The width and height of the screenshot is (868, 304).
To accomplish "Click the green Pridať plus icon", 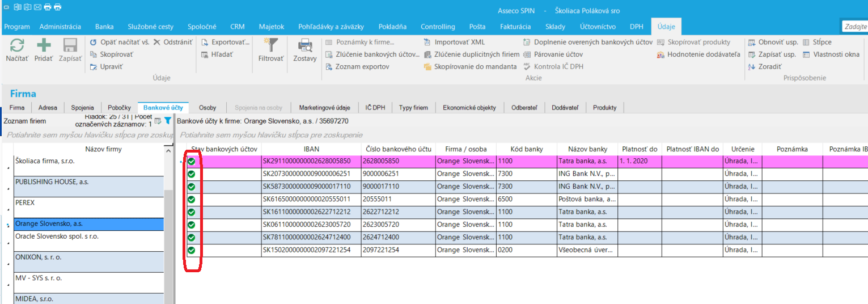I will click(44, 45).
